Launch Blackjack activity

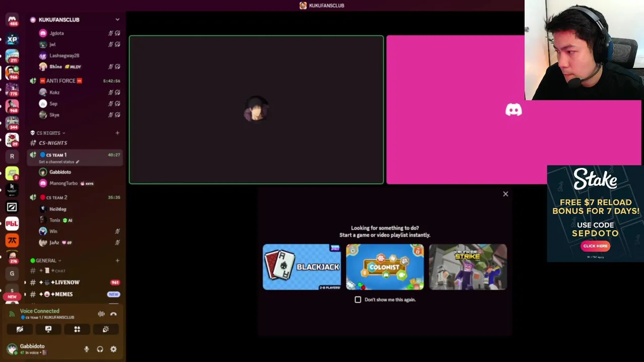pyautogui.click(x=302, y=267)
